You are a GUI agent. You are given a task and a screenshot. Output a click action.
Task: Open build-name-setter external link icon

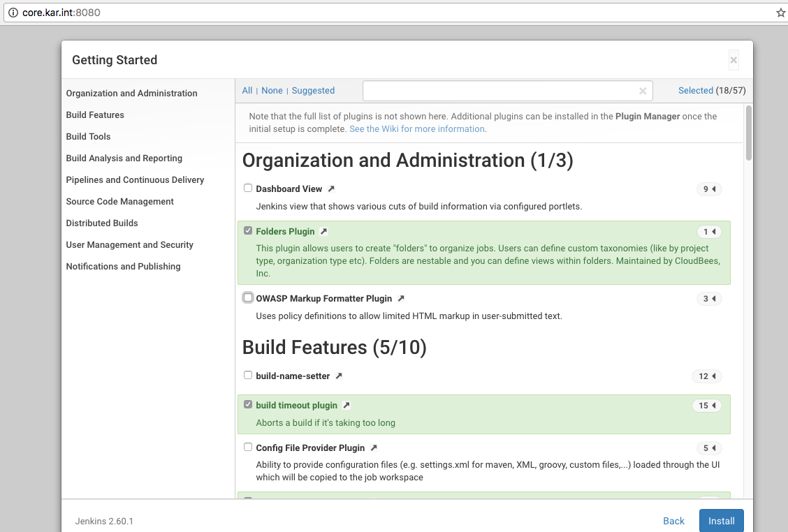pyautogui.click(x=339, y=376)
